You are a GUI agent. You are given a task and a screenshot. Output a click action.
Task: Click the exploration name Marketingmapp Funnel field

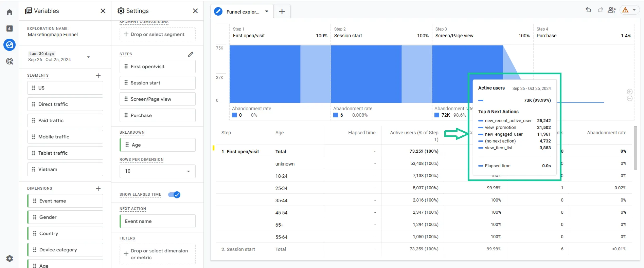tap(53, 35)
